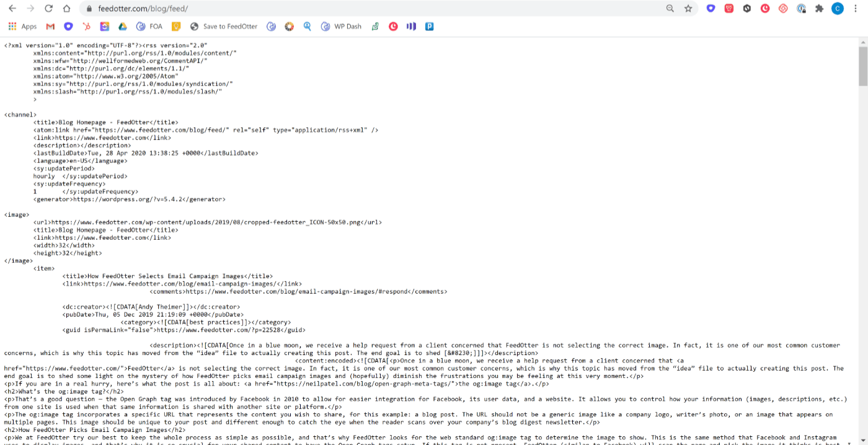Click the forward navigation arrow

tap(31, 9)
